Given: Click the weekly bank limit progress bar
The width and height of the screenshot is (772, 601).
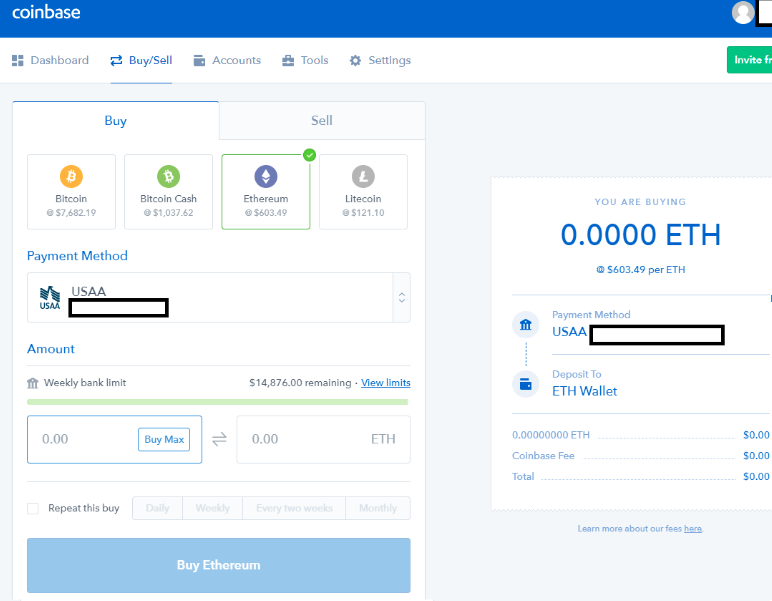Looking at the screenshot, I should [218, 402].
